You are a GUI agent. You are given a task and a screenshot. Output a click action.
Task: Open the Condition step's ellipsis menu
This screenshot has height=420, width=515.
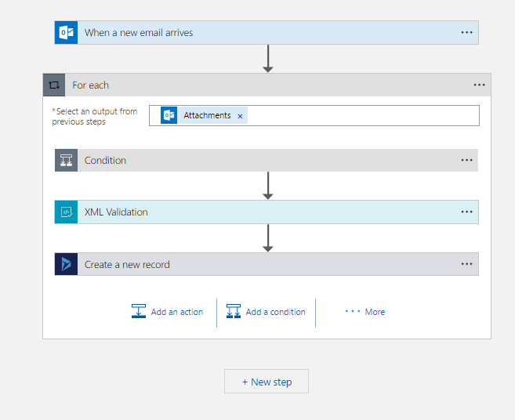click(x=466, y=161)
